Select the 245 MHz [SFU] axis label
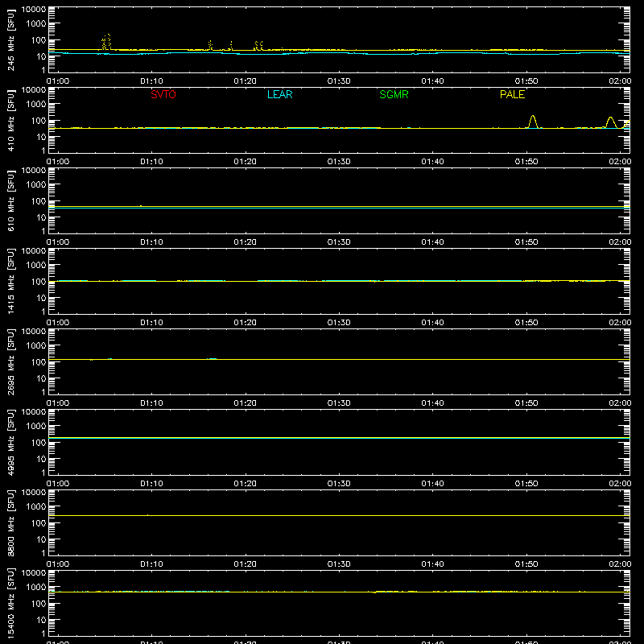644x644 pixels. point(10,39)
